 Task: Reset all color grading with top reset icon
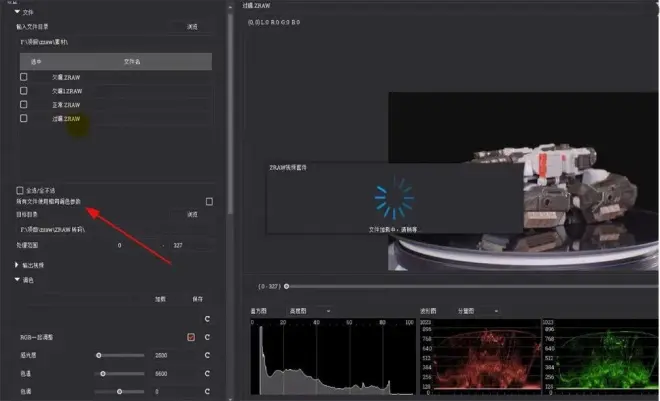[207, 319]
